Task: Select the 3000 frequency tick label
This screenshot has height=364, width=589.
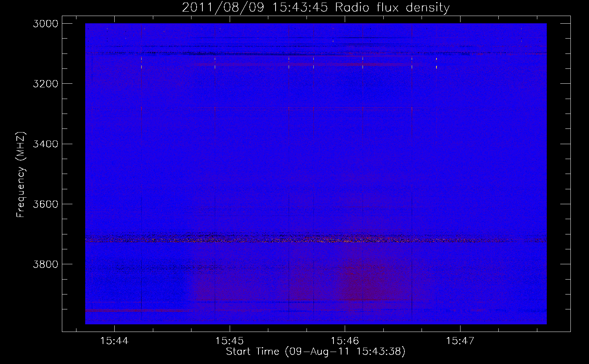Action: pyautogui.click(x=46, y=24)
